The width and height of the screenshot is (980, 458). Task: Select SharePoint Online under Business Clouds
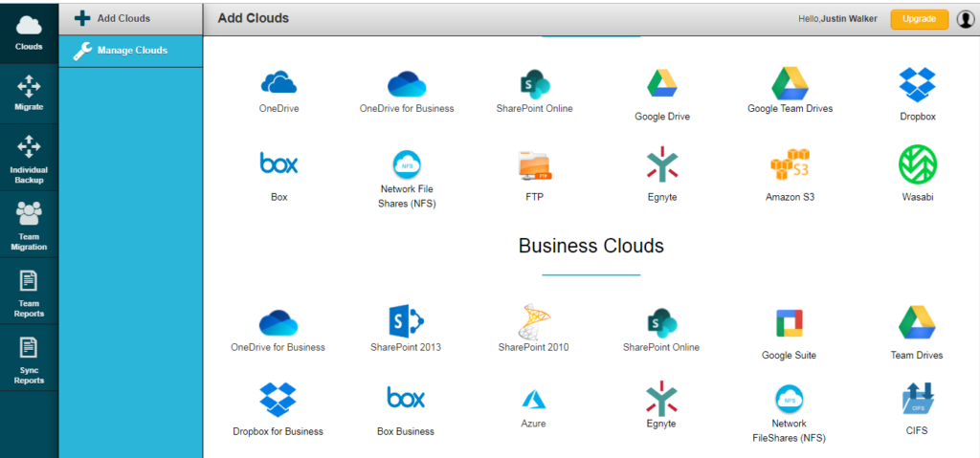tap(661, 322)
